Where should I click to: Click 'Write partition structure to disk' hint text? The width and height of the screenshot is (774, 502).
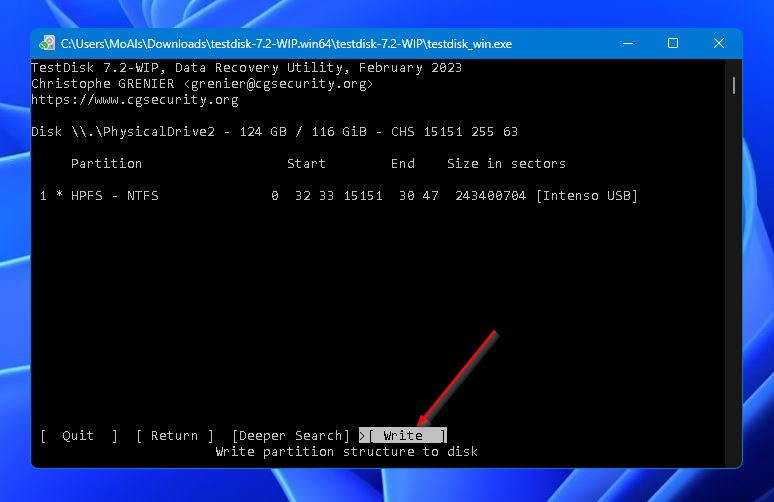click(347, 452)
